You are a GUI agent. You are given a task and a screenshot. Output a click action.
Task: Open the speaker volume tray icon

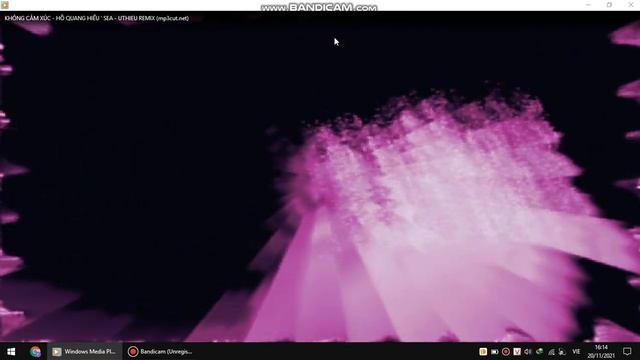(528, 351)
